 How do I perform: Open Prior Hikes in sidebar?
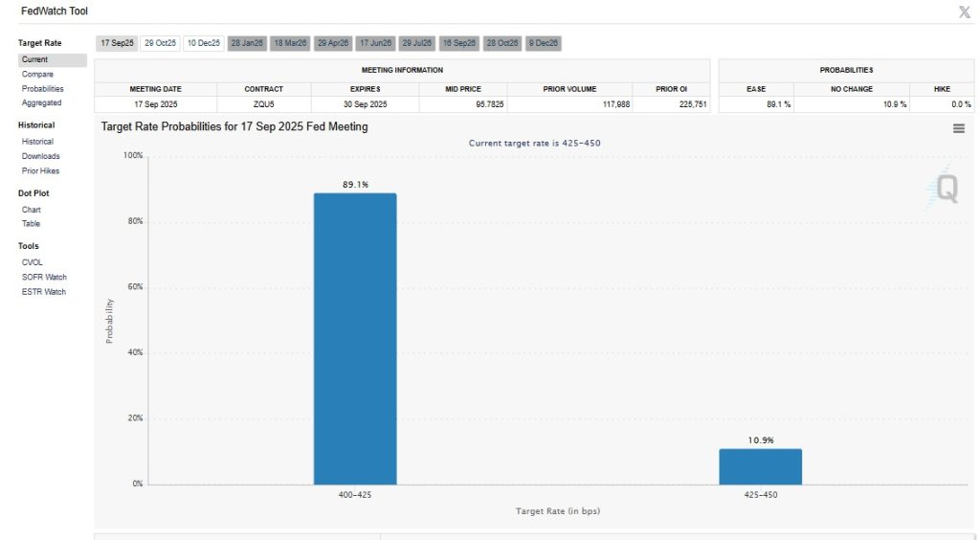click(40, 170)
